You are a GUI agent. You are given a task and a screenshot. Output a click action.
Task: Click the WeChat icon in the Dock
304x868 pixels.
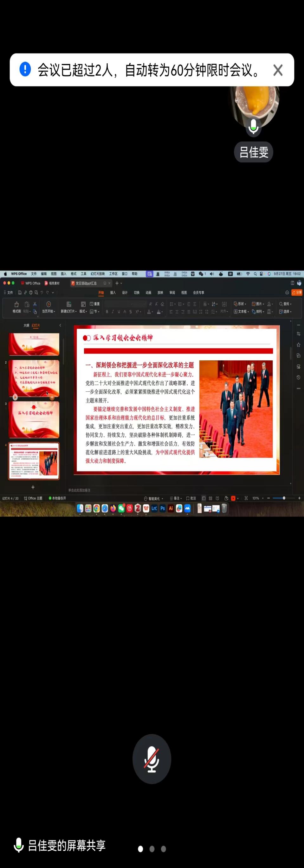[121, 508]
